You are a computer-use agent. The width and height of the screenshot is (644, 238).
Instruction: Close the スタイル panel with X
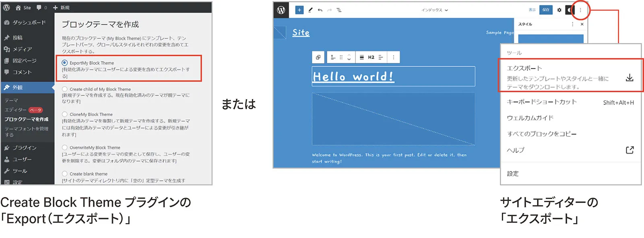(x=582, y=24)
